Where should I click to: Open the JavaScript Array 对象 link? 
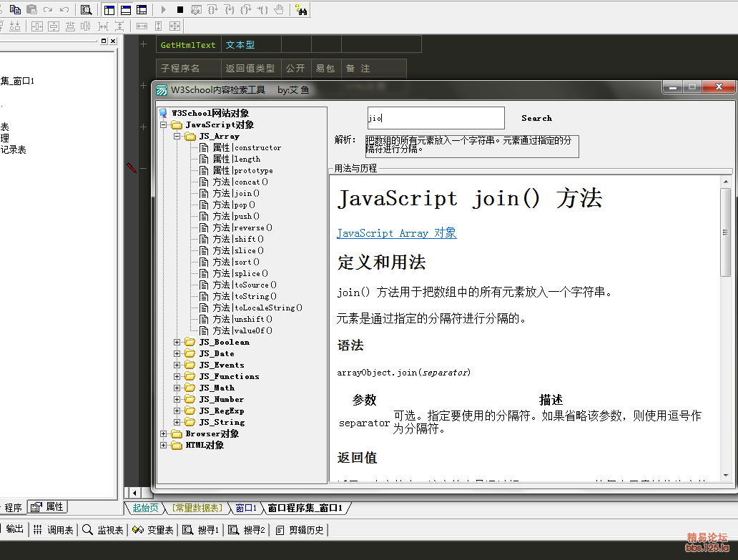click(396, 233)
